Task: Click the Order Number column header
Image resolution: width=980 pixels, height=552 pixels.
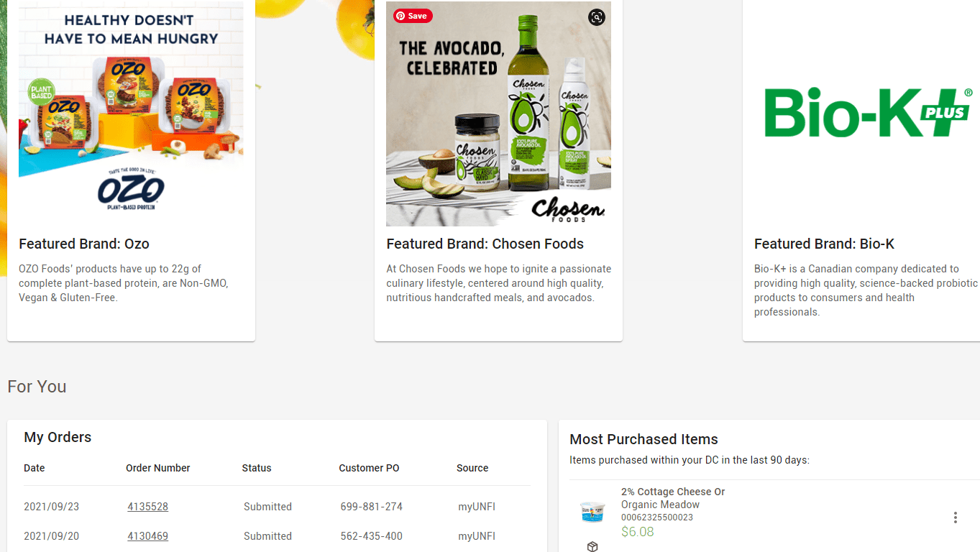Action: 158,468
